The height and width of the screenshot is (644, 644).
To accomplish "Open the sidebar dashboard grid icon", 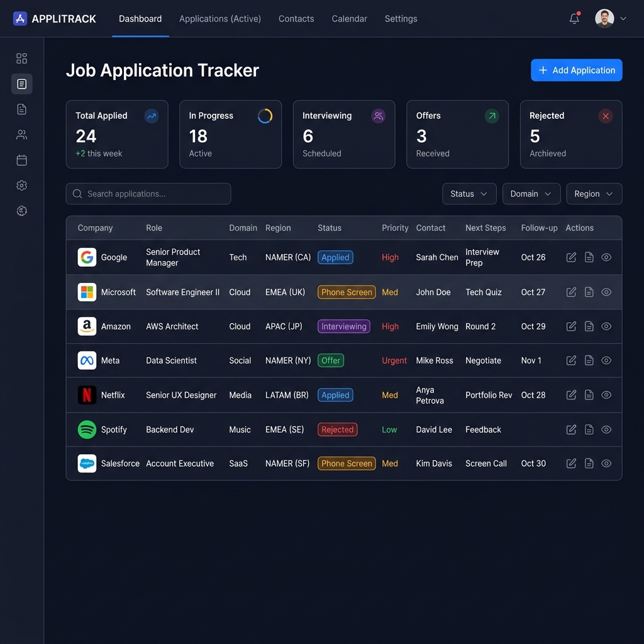I will pos(22,58).
